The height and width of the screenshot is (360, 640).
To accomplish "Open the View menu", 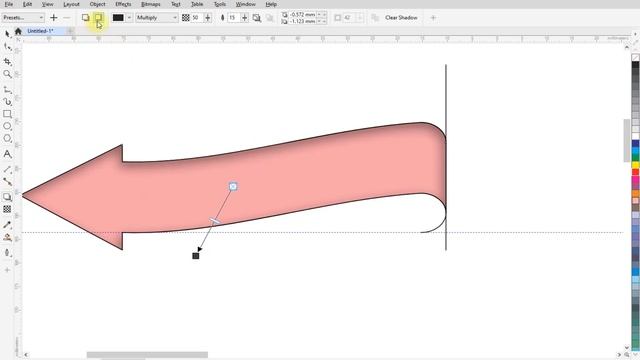I will pyautogui.click(x=48, y=4).
